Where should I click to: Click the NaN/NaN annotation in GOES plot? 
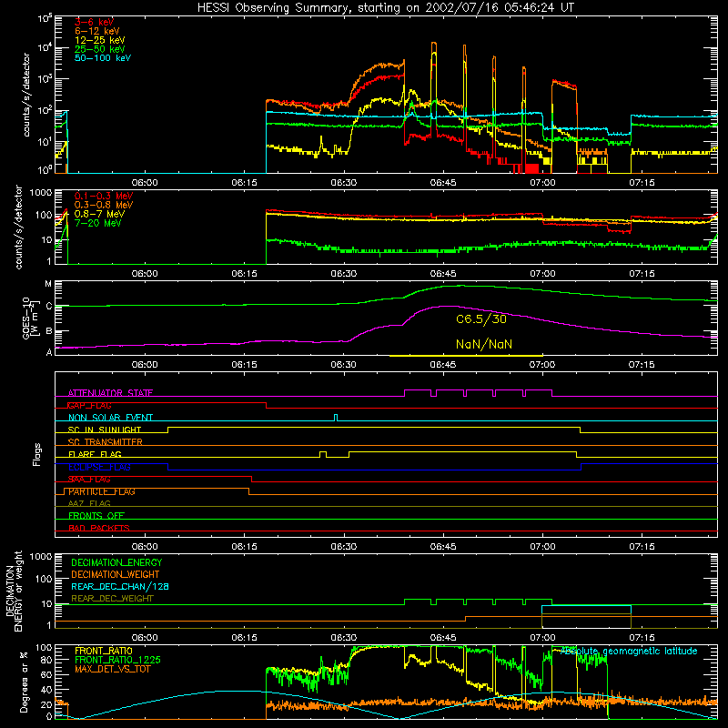484,344
